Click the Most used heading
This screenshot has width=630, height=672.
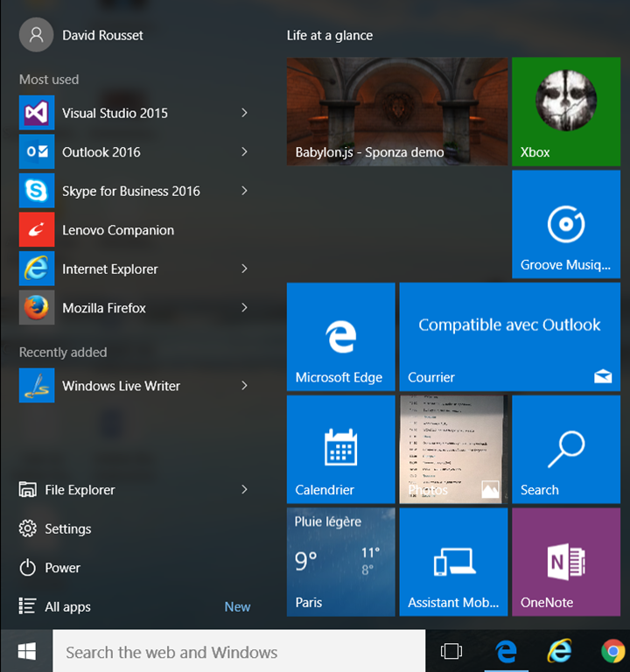[49, 80]
